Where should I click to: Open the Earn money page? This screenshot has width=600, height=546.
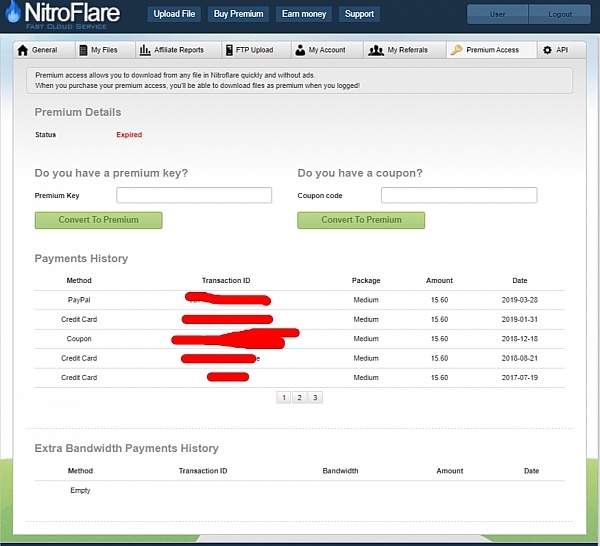(x=303, y=14)
